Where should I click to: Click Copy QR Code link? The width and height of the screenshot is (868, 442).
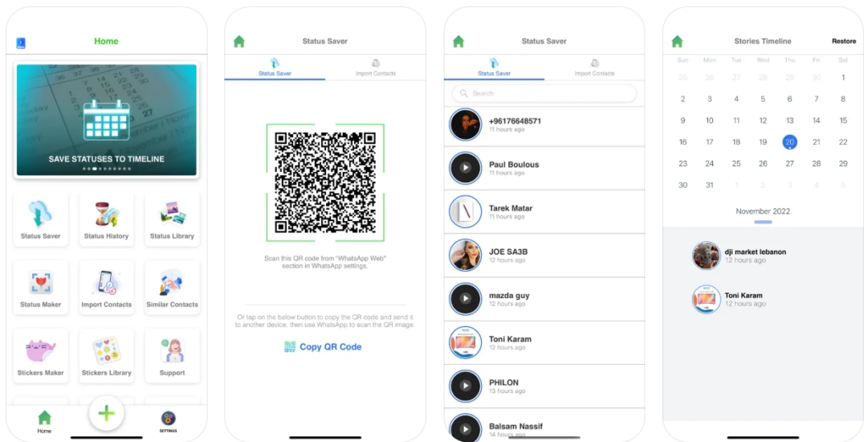pyautogui.click(x=324, y=346)
